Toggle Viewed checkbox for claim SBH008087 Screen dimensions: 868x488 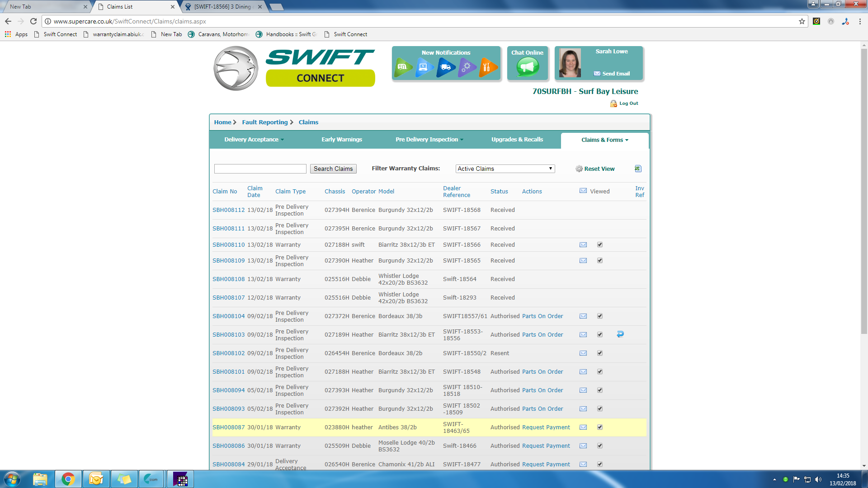[x=600, y=427]
